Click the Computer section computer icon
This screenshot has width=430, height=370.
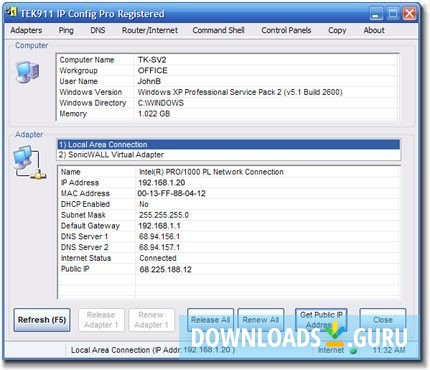click(27, 72)
